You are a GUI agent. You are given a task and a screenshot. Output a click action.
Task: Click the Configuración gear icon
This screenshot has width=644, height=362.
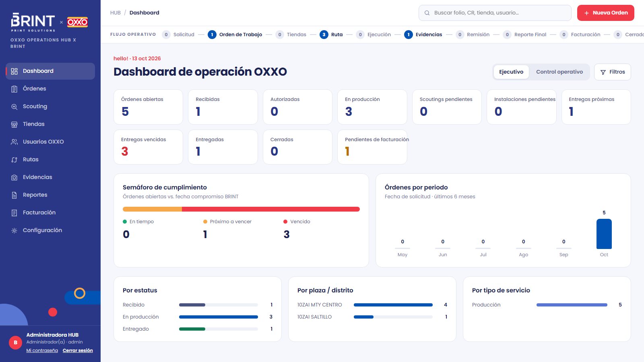pyautogui.click(x=14, y=230)
